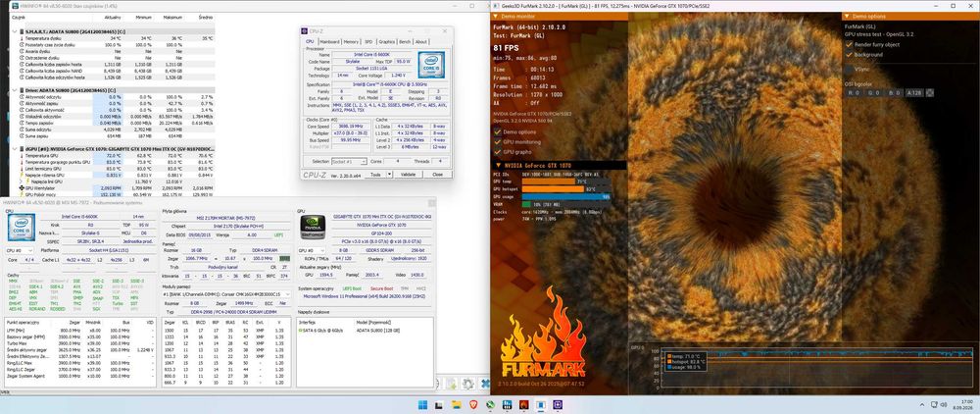
Task: Toggle the Background checkbox in Demo options
Action: coord(849,55)
